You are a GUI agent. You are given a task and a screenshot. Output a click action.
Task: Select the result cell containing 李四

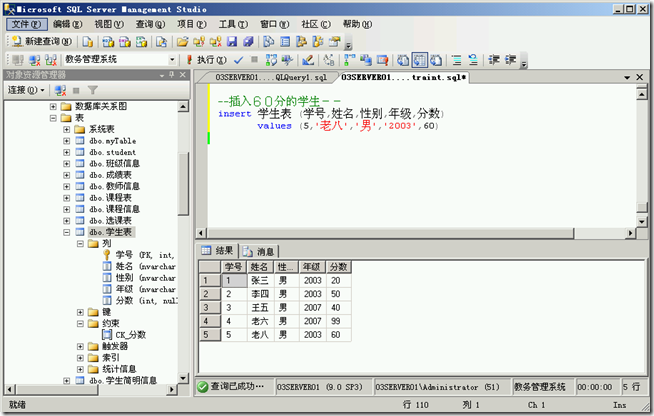[x=260, y=294]
